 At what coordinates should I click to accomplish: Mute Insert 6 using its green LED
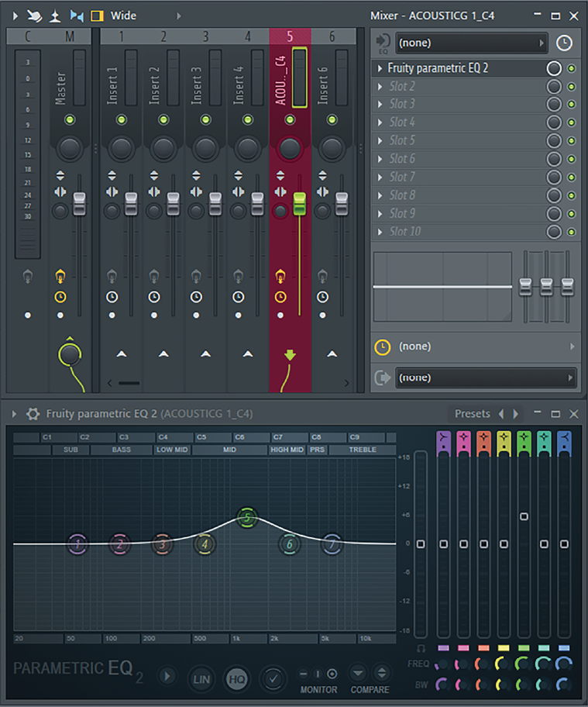pyautogui.click(x=332, y=119)
